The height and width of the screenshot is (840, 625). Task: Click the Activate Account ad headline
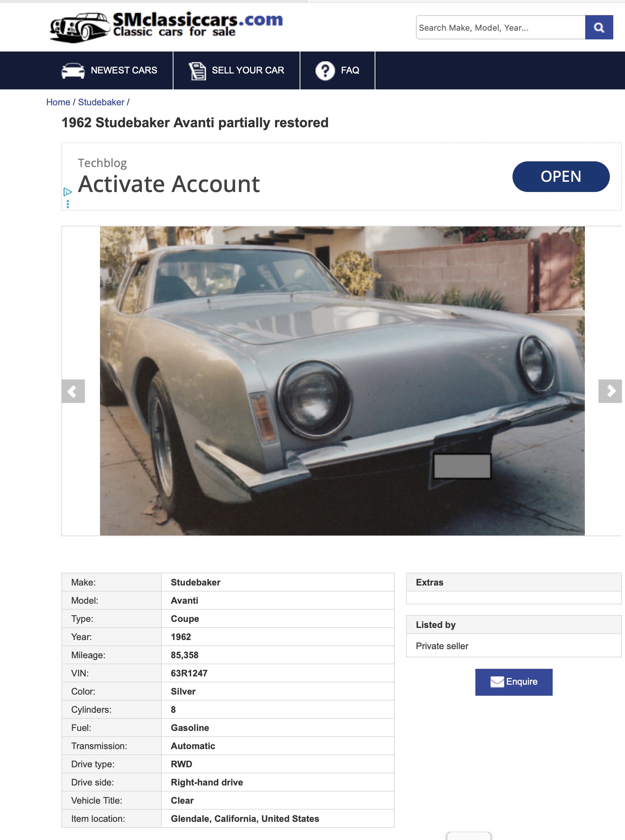click(169, 184)
